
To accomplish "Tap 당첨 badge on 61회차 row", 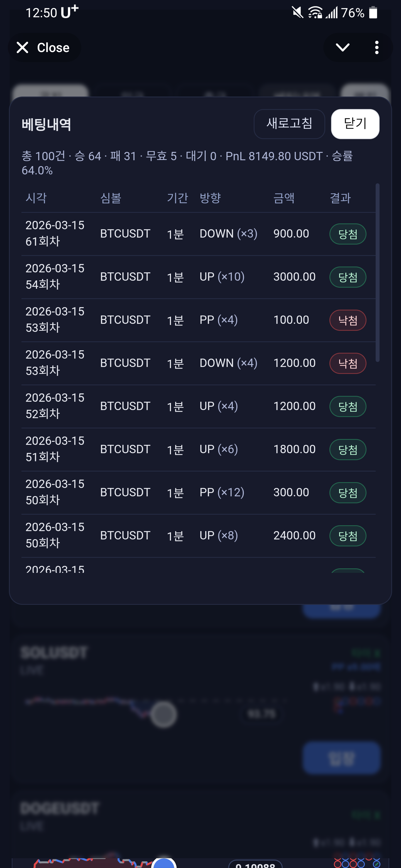I will (347, 234).
